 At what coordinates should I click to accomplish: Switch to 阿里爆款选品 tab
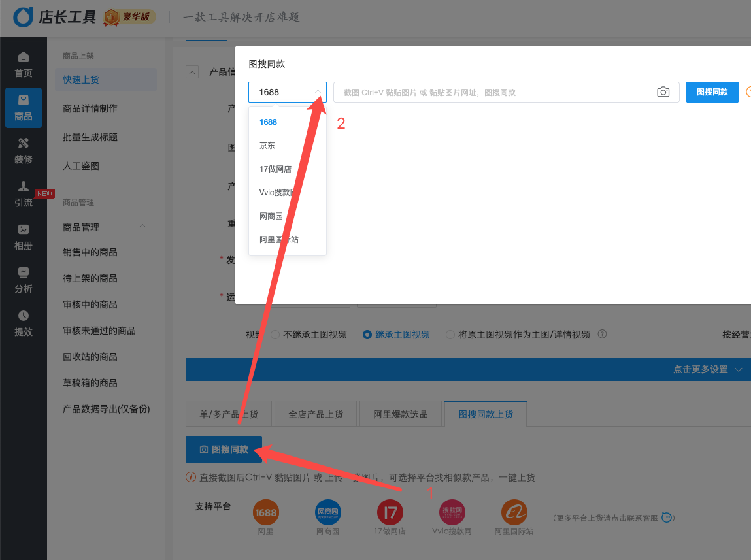click(401, 414)
